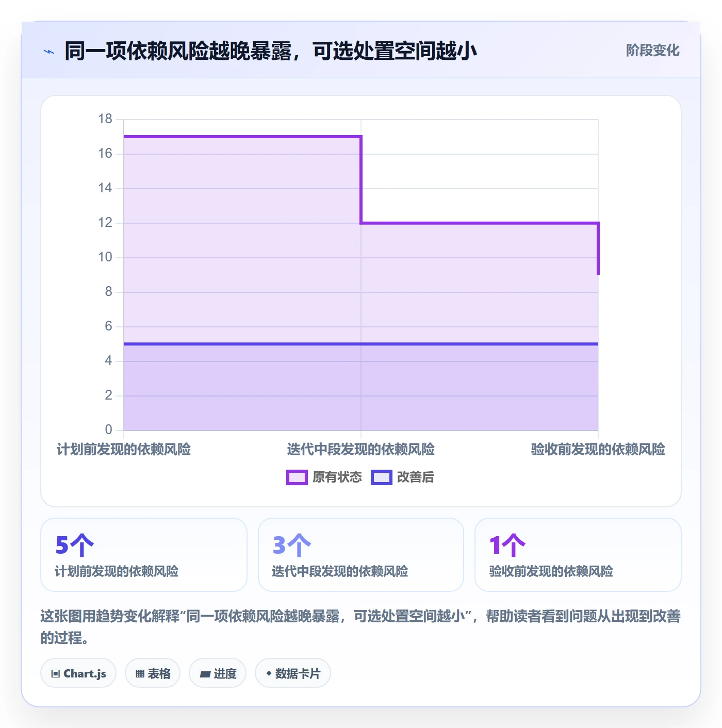The image size is (722, 728).
Task: Click the chart title 同一项依赖风险越晚暴露
Action: 271,51
